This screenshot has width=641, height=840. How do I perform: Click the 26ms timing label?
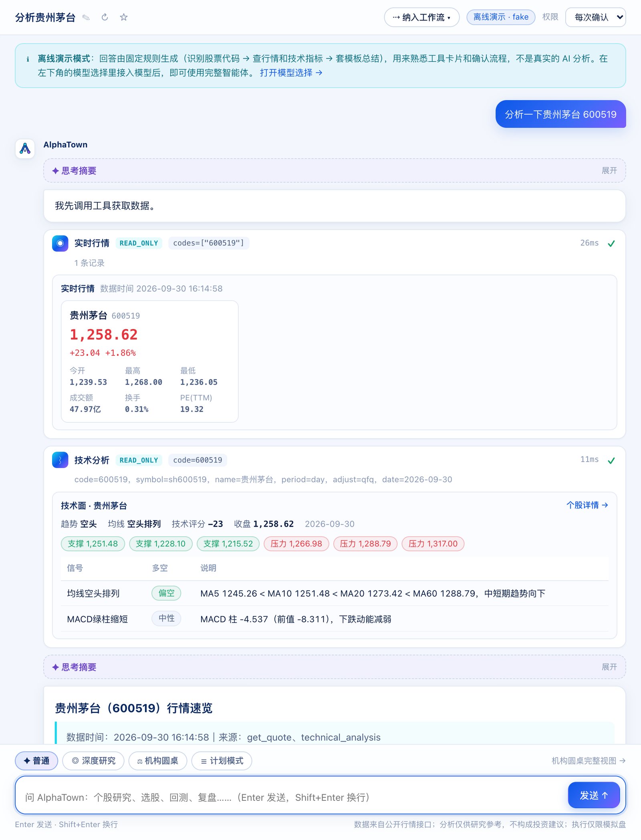(589, 243)
